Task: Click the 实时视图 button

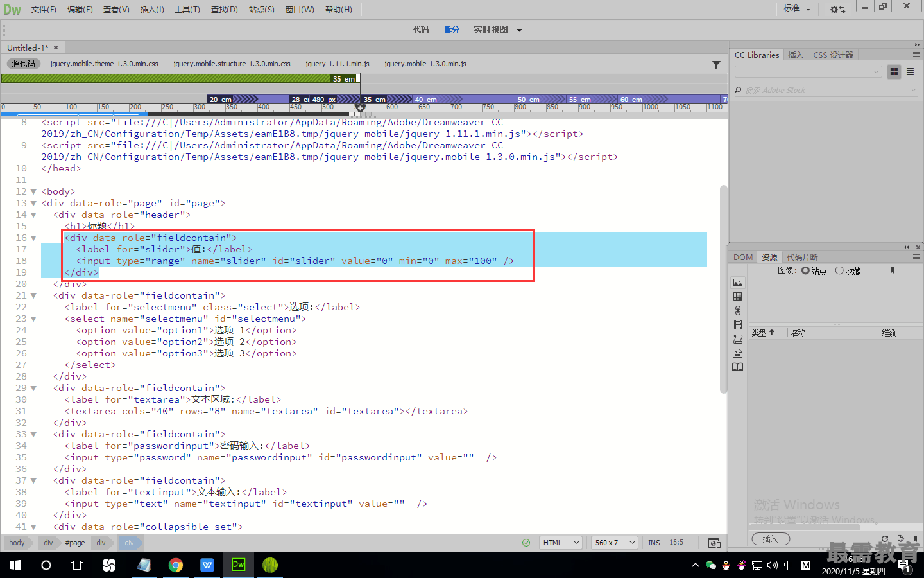Action: 491,30
